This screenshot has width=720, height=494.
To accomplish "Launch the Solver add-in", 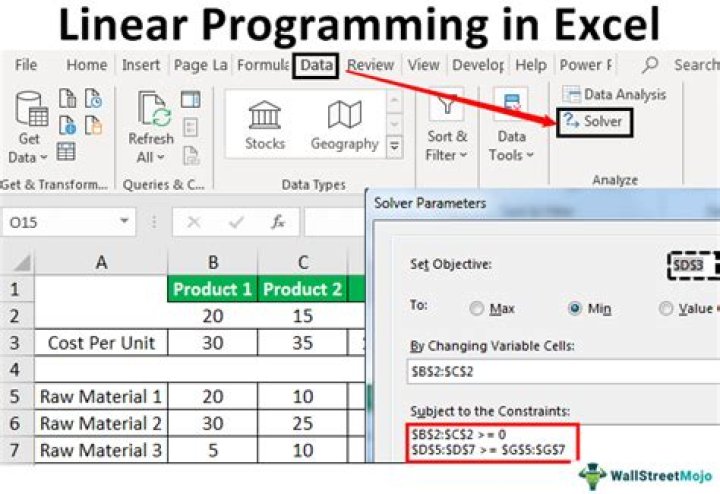I will pyautogui.click(x=595, y=122).
